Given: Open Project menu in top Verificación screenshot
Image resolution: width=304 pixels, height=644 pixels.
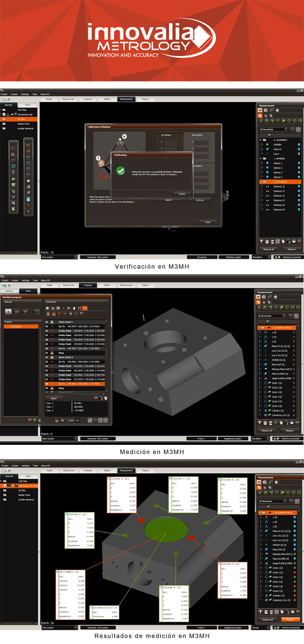Looking at the screenshot, I should click(5, 94).
